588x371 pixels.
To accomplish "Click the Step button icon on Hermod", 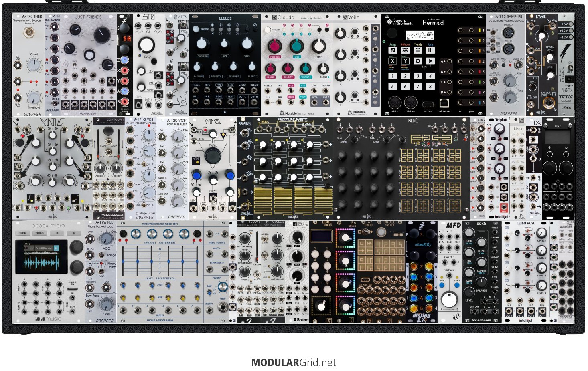I will [393, 50].
